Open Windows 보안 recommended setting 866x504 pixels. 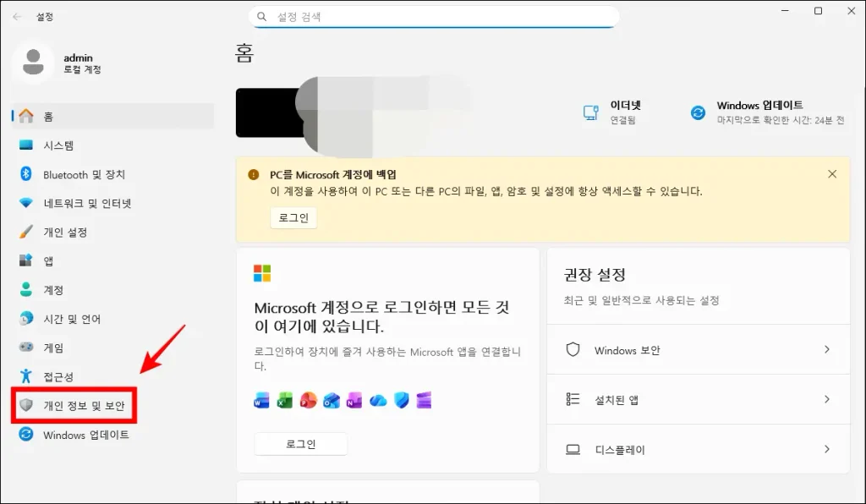click(x=698, y=349)
